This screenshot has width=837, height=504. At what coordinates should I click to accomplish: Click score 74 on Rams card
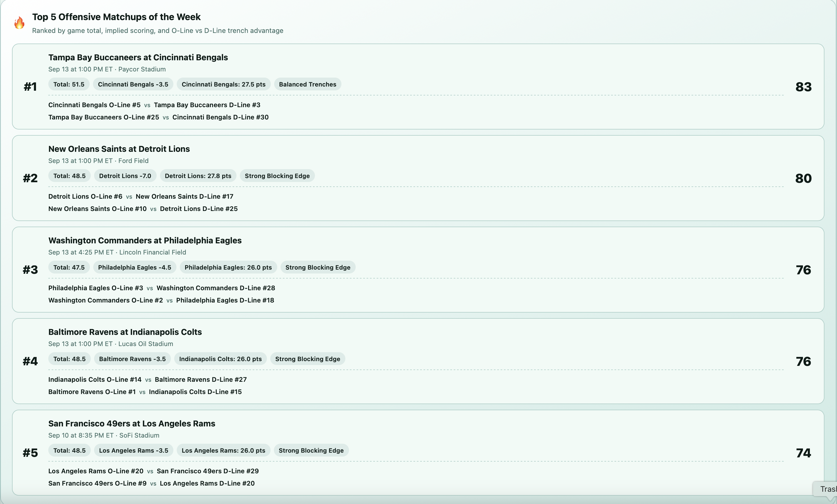[803, 453]
